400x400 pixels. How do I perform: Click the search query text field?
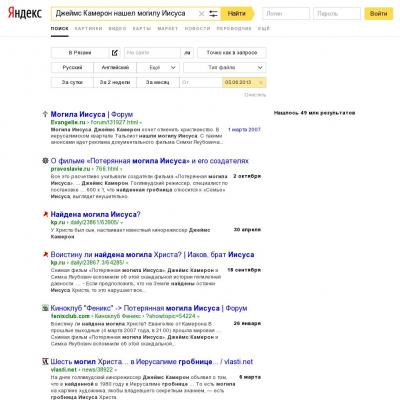pyautogui.click(x=124, y=14)
